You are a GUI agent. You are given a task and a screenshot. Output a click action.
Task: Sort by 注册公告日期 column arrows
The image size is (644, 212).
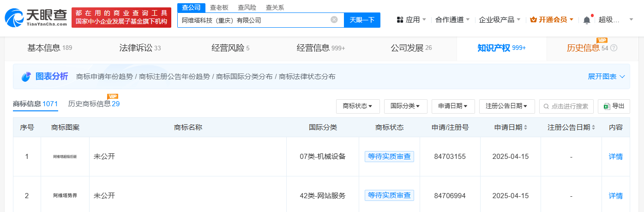pos(594,127)
